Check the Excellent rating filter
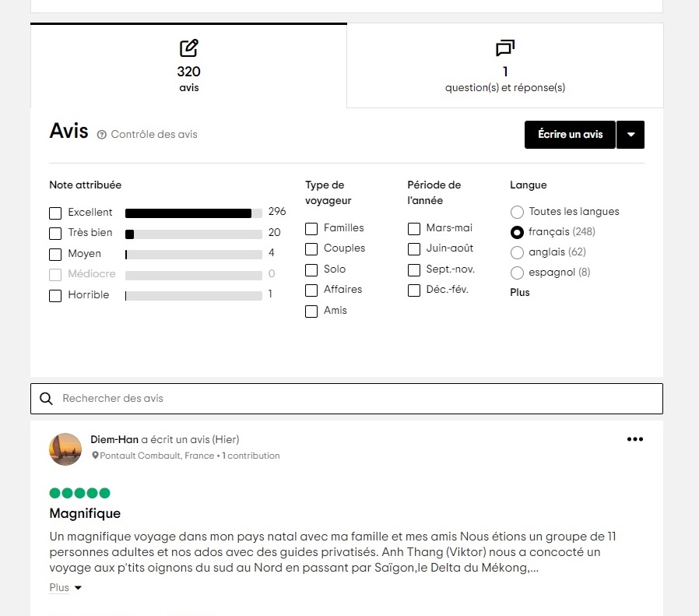This screenshot has height=616, width=699. (x=55, y=213)
